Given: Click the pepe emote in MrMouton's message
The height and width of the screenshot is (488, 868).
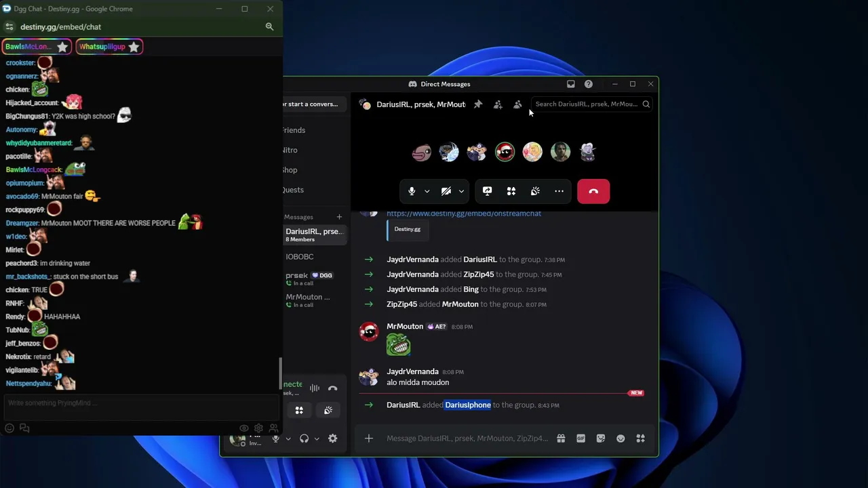Looking at the screenshot, I should click(x=399, y=344).
